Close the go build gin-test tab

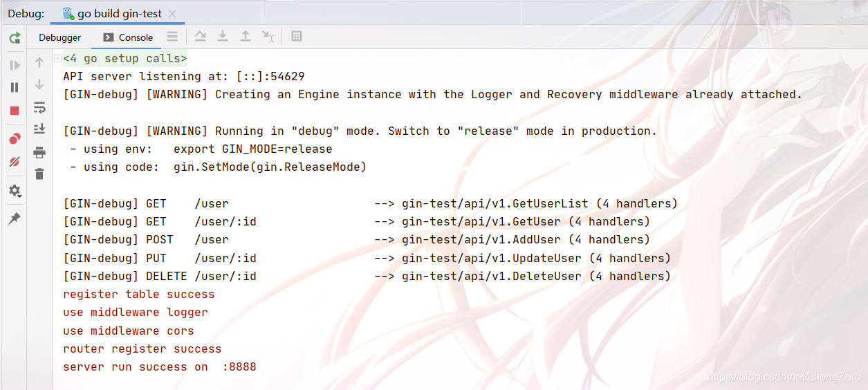pyautogui.click(x=172, y=14)
